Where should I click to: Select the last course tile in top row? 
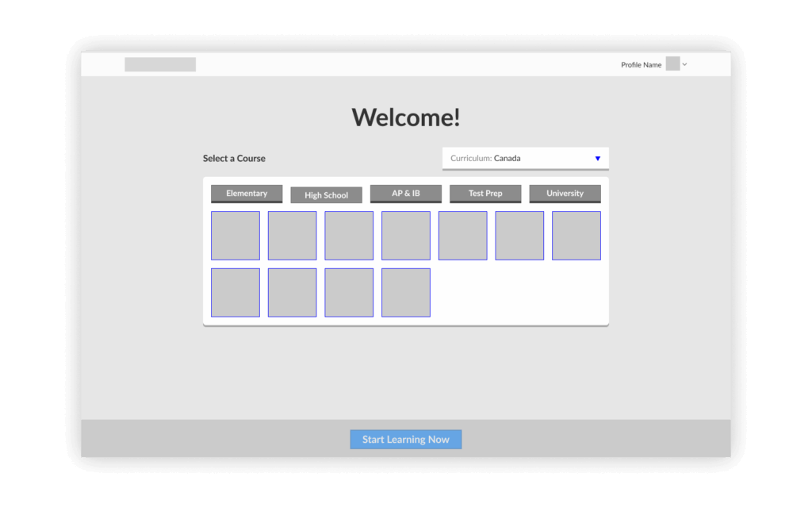click(576, 236)
